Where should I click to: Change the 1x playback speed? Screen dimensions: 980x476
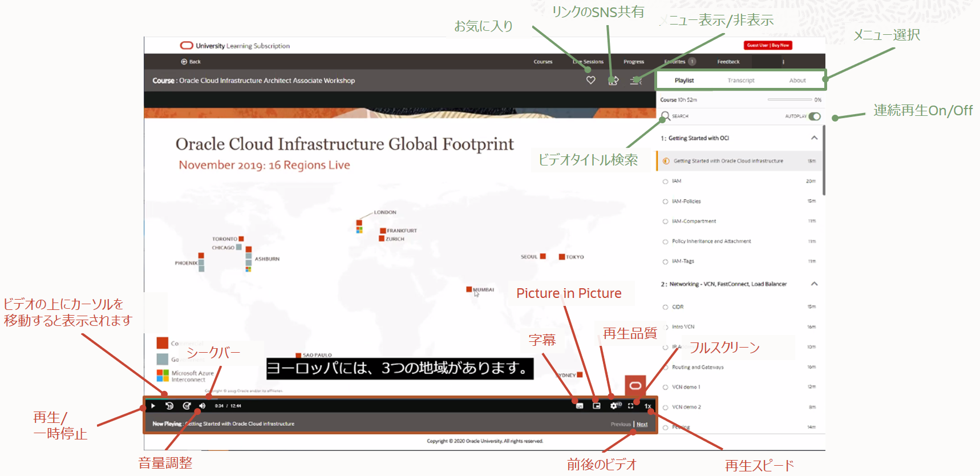click(648, 406)
